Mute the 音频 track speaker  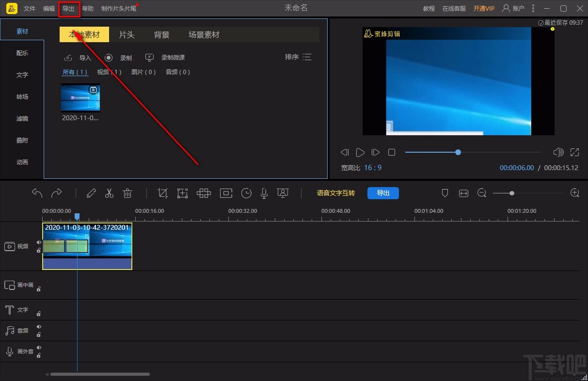pyautogui.click(x=39, y=327)
